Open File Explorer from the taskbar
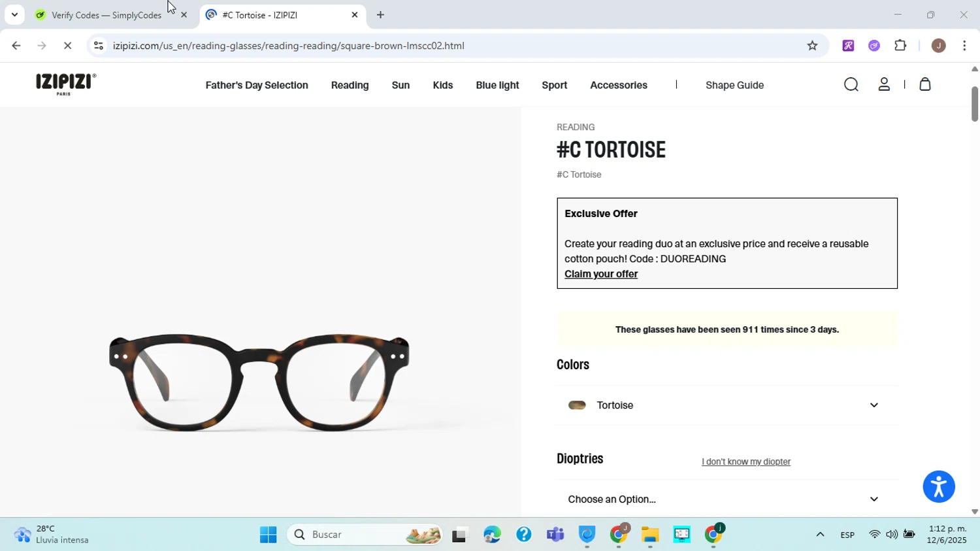 (x=649, y=535)
